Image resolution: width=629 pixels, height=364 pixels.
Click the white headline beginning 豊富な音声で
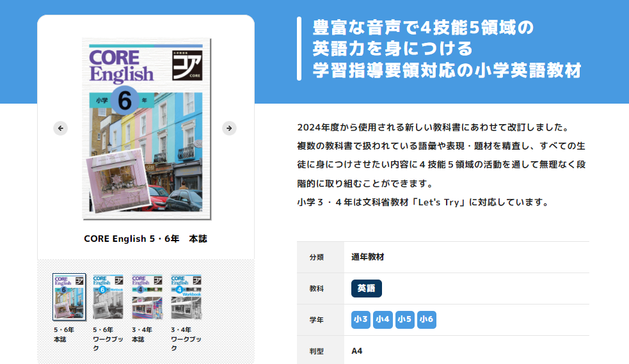tap(447, 49)
